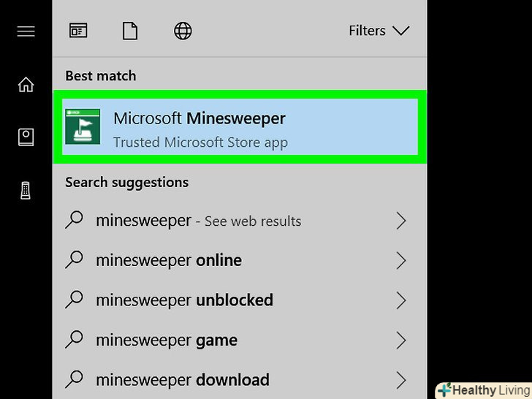
Task: Go to Home in the search sidebar
Action: (x=26, y=85)
